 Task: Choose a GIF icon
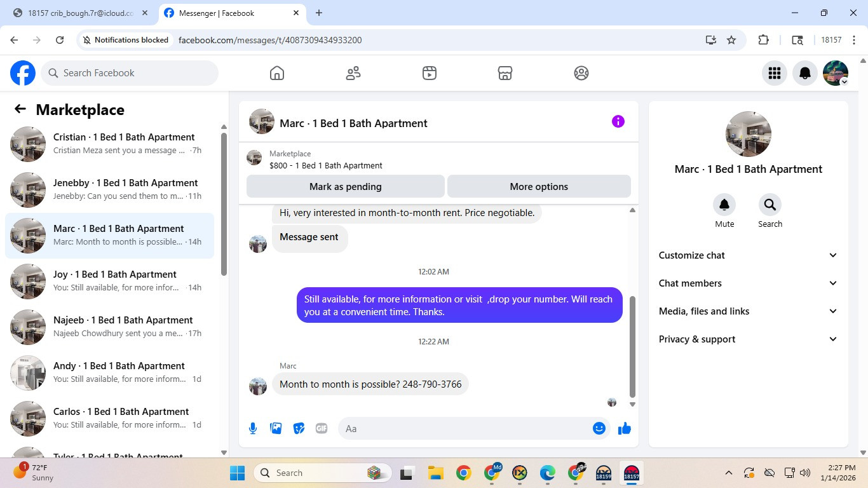point(322,428)
